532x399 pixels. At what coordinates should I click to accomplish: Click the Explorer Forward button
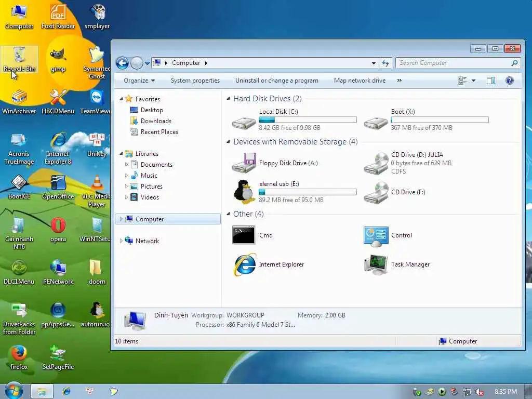point(137,63)
